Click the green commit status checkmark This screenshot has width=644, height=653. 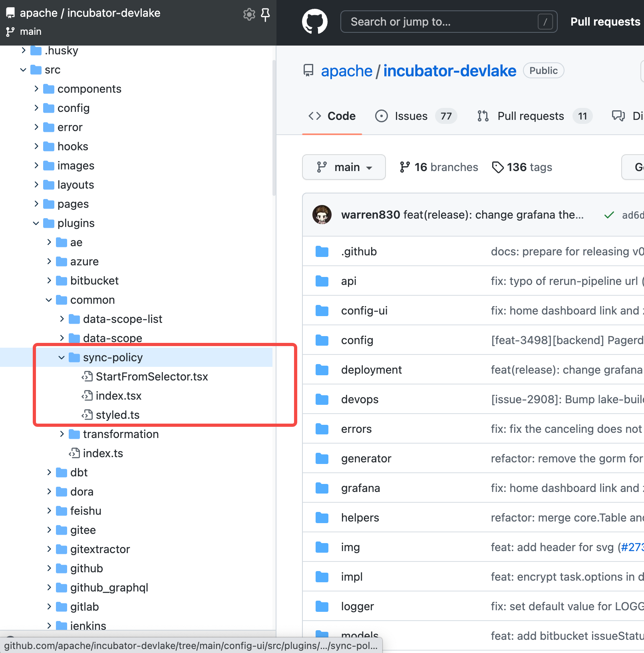click(x=609, y=215)
